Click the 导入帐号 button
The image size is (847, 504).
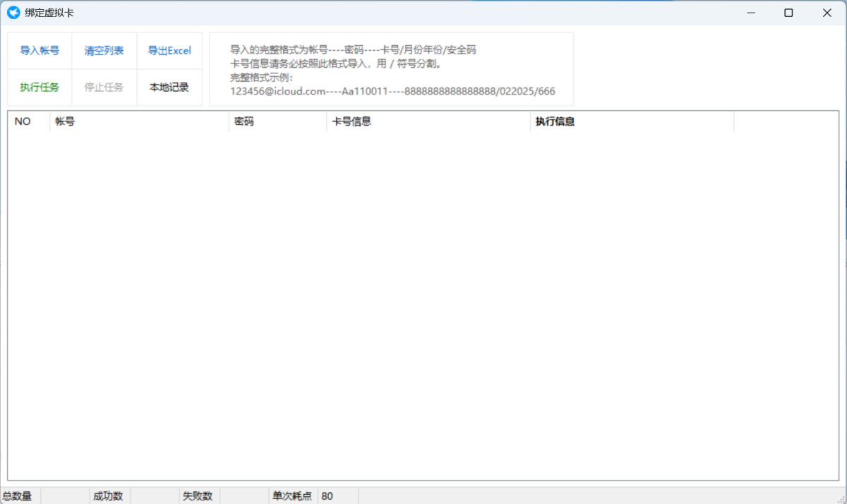pyautogui.click(x=40, y=51)
